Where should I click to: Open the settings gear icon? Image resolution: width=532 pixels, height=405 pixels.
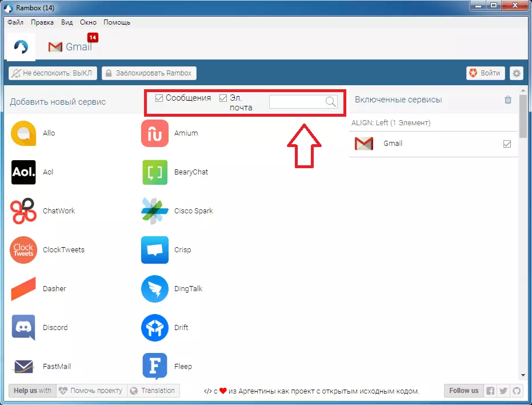517,73
